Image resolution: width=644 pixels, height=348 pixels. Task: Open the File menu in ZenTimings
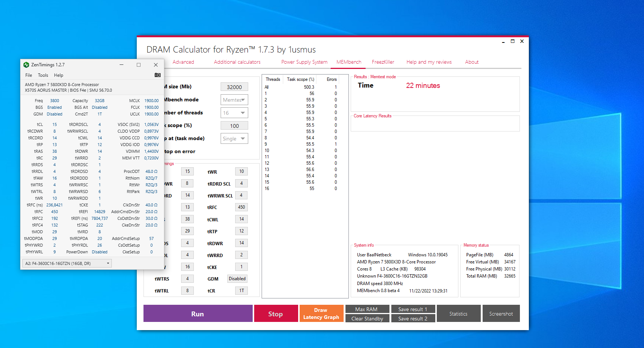pos(29,75)
